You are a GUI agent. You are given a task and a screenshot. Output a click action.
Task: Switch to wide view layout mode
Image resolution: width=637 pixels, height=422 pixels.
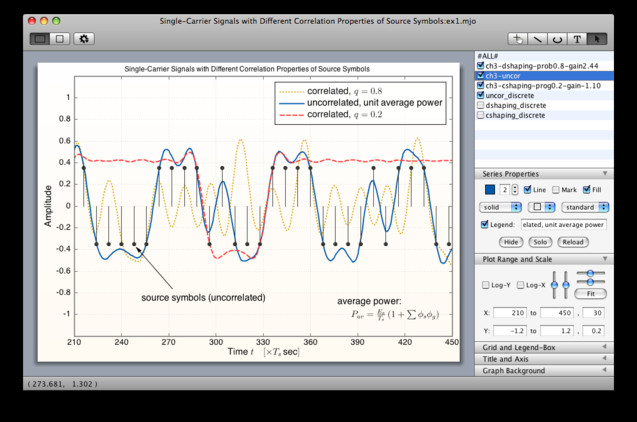point(40,39)
